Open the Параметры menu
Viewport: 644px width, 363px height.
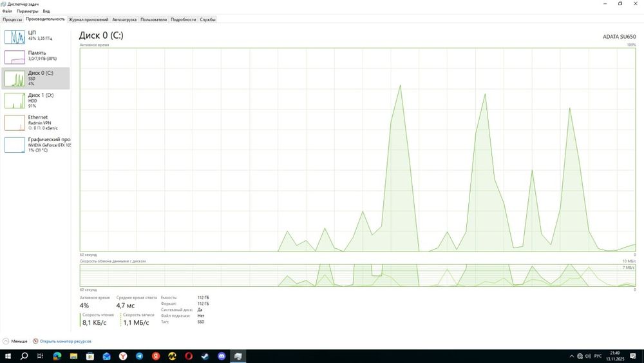27,11
